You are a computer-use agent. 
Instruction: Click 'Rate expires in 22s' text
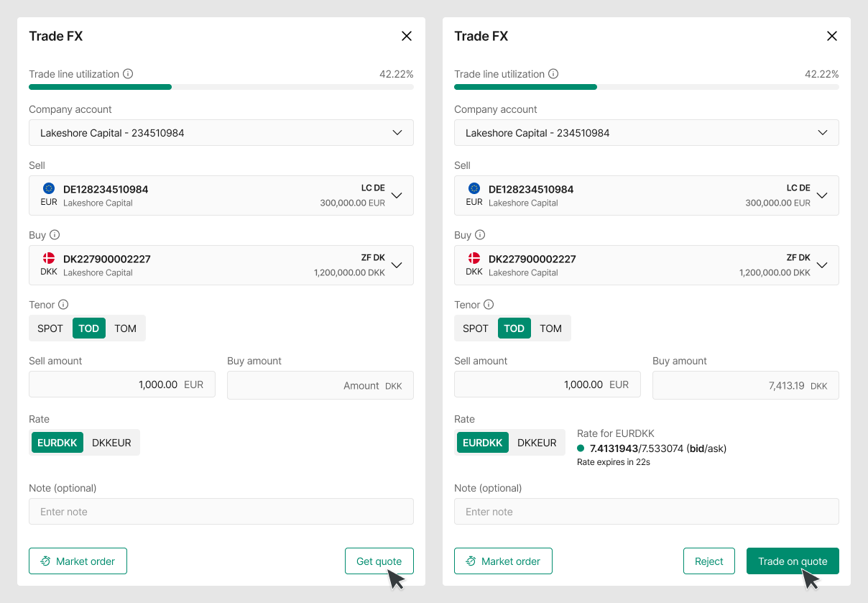click(614, 462)
